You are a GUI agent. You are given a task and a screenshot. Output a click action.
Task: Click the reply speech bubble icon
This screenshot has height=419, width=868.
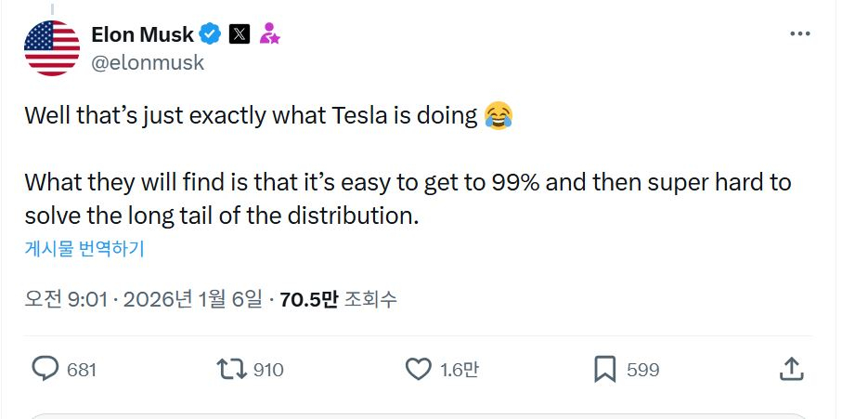[45, 369]
